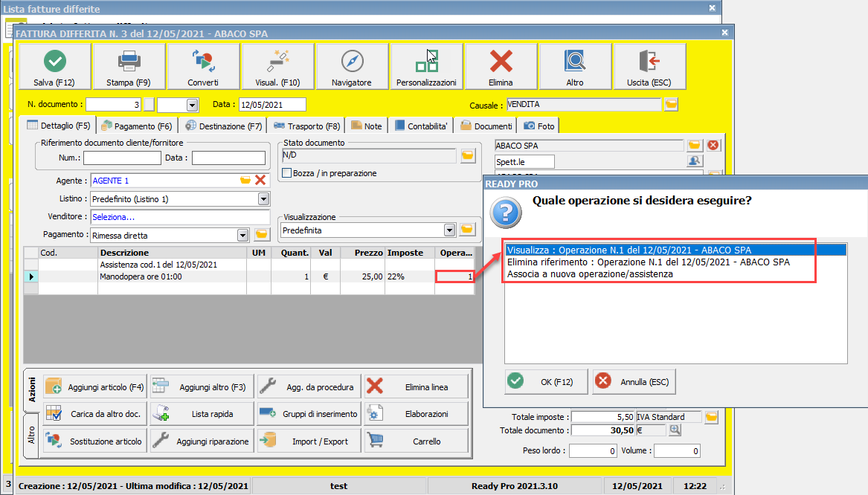Click the Operazione cell showing 1
868x495 pixels.
tap(454, 276)
